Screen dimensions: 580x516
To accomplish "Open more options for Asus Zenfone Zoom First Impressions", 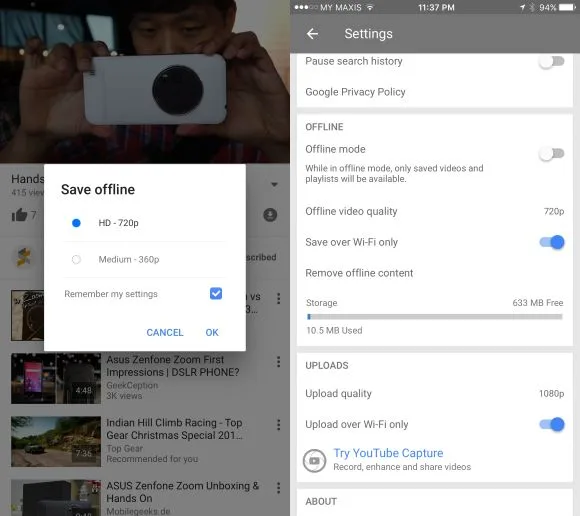I will tap(279, 361).
